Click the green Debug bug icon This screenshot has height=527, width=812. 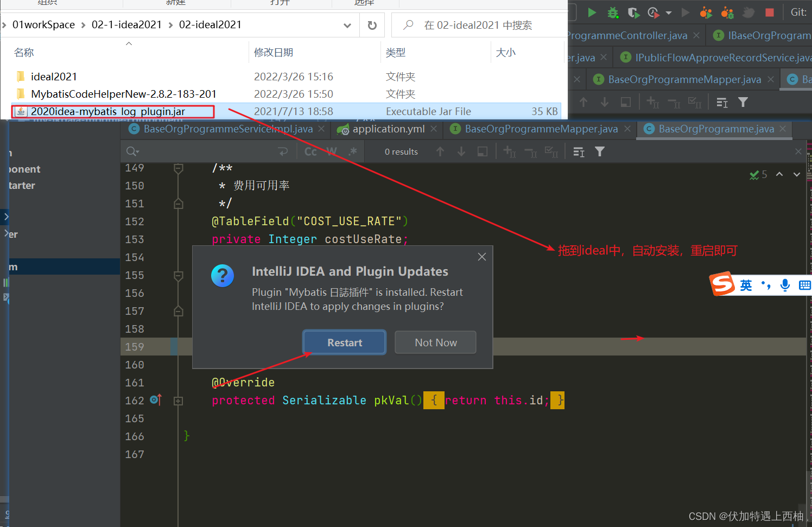point(613,12)
